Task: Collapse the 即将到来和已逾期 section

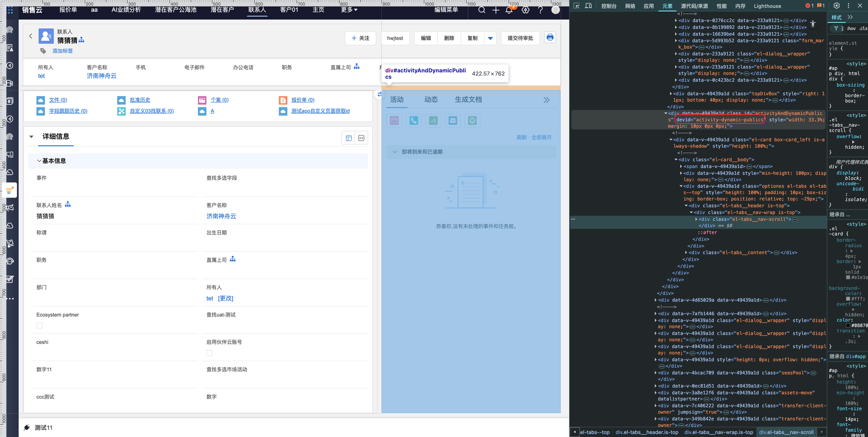Action: (x=395, y=152)
